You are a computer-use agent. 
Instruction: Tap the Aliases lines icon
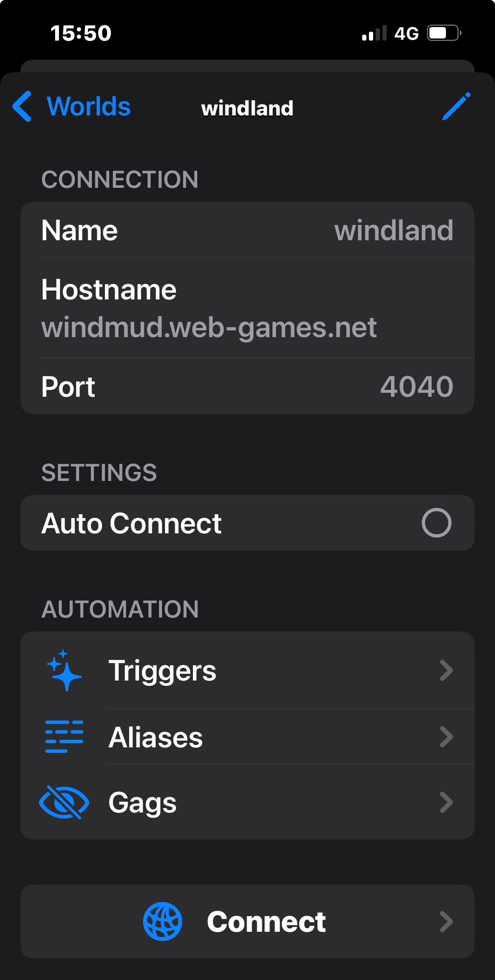point(64,736)
